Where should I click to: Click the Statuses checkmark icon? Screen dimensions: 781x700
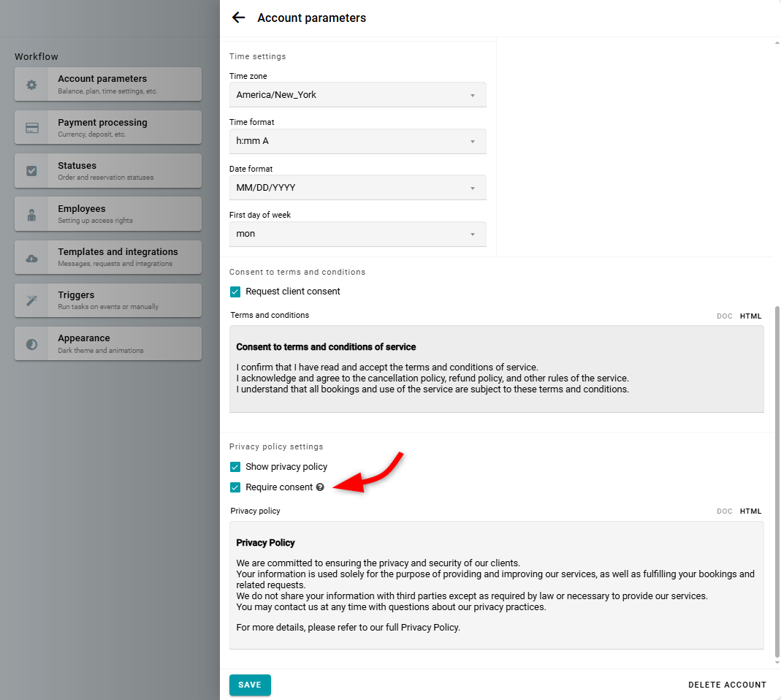click(x=31, y=171)
